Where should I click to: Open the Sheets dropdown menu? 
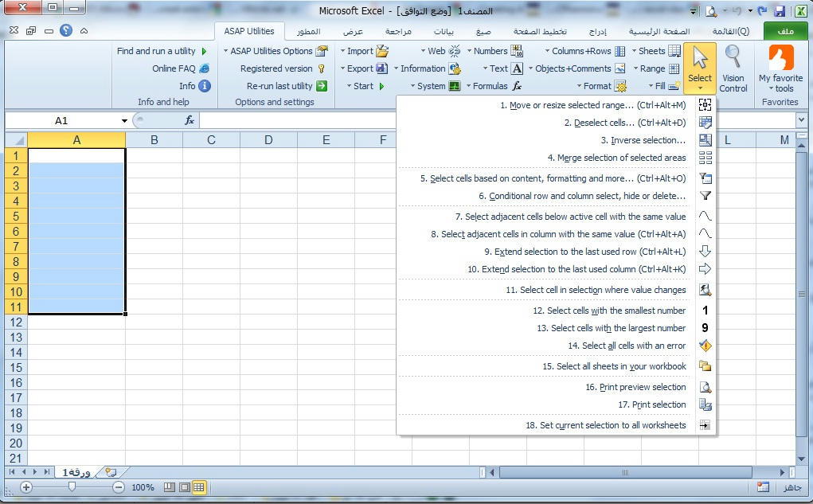[656, 51]
